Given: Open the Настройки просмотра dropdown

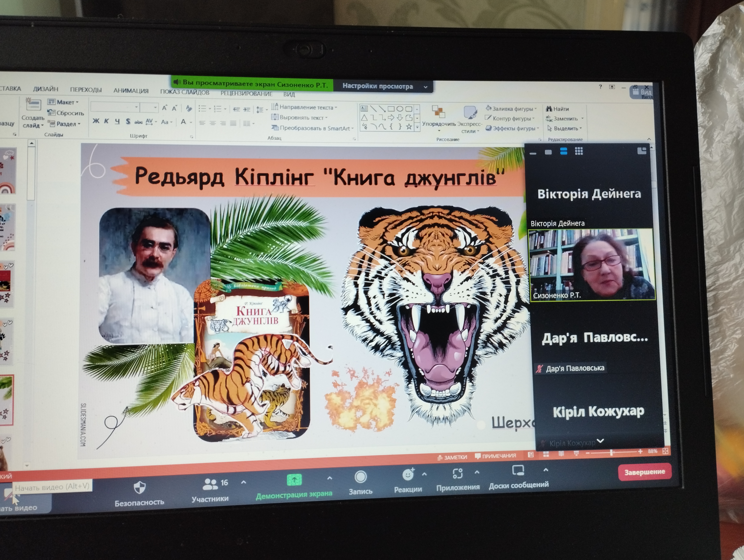Looking at the screenshot, I should (383, 86).
